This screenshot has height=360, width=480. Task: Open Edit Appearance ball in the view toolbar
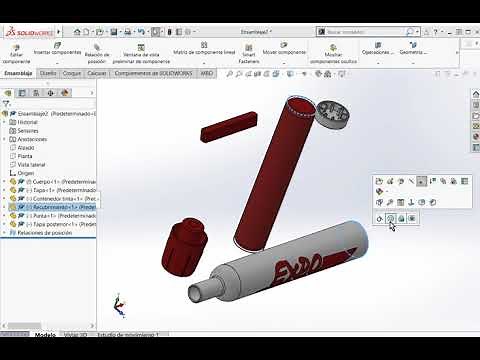[318, 74]
